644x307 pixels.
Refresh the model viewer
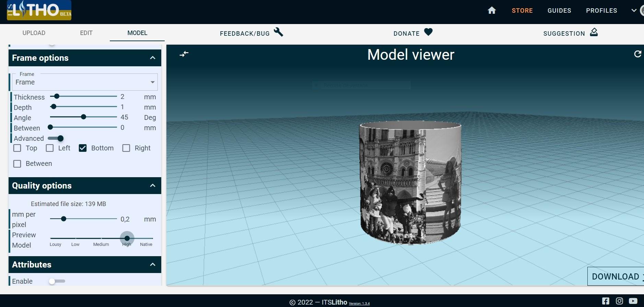coord(637,54)
